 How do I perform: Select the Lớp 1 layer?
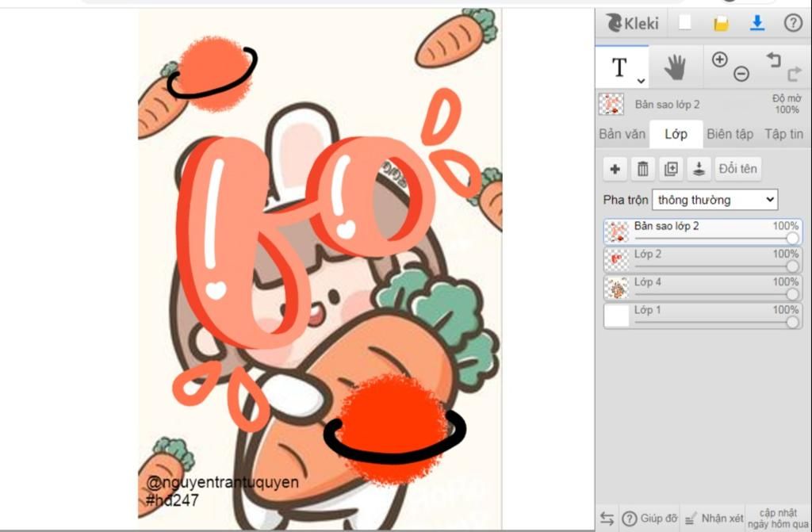[x=703, y=315]
